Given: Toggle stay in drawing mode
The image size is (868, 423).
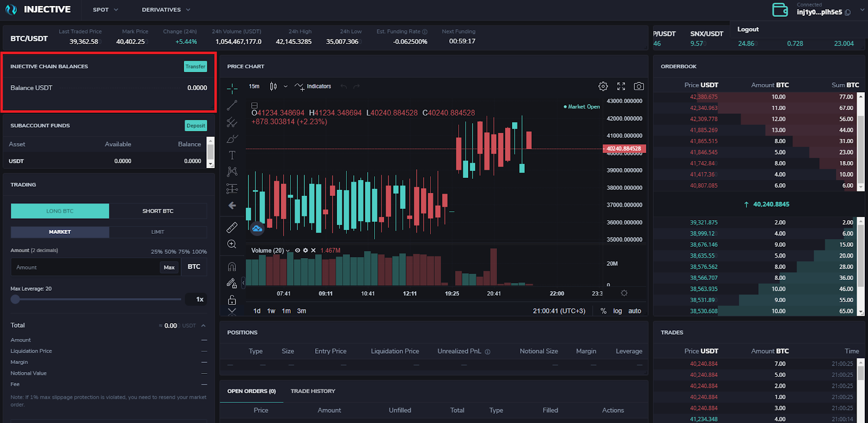Looking at the screenshot, I should (x=232, y=283).
